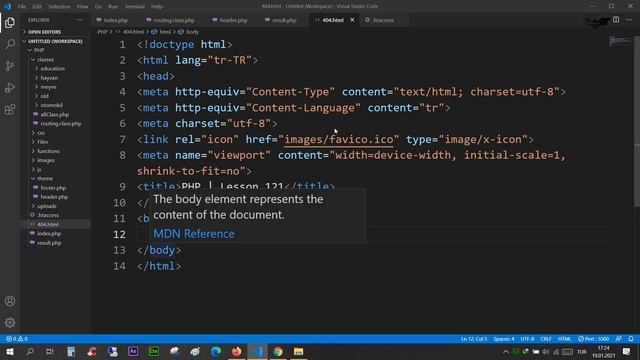Screen dimensions: 640x360
Task: Open the Help menu
Action: pos(157,7)
